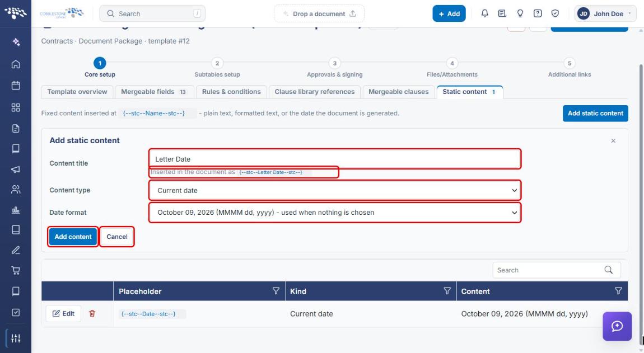Switch to Mergeable fields tab
Viewport: 644px width, 353px height.
pyautogui.click(x=153, y=92)
